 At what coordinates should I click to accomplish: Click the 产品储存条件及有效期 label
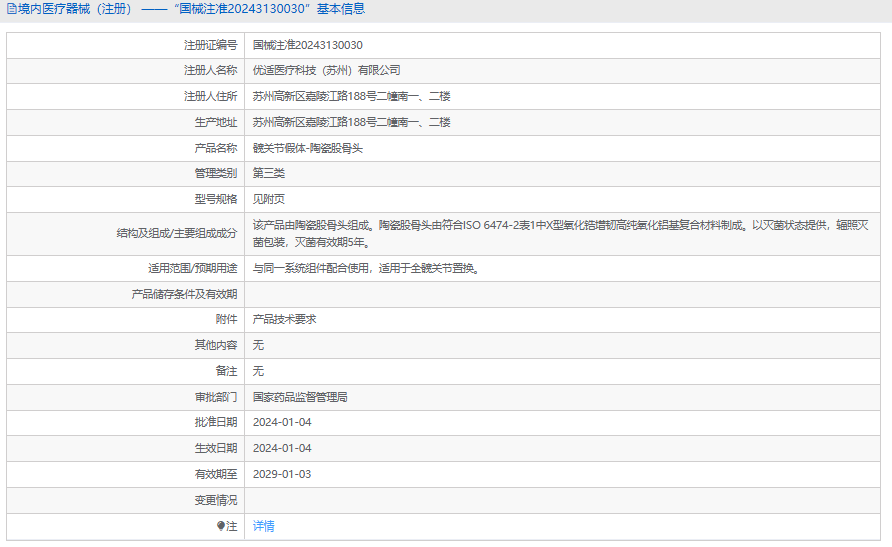point(184,295)
